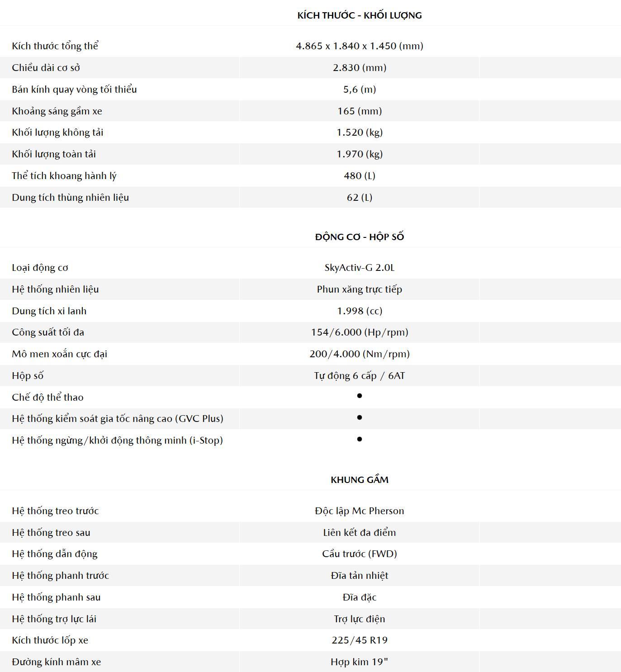Select the ĐỘNG CƠ - HỘP SỐ heading
The width and height of the screenshot is (621, 672).
(x=360, y=237)
